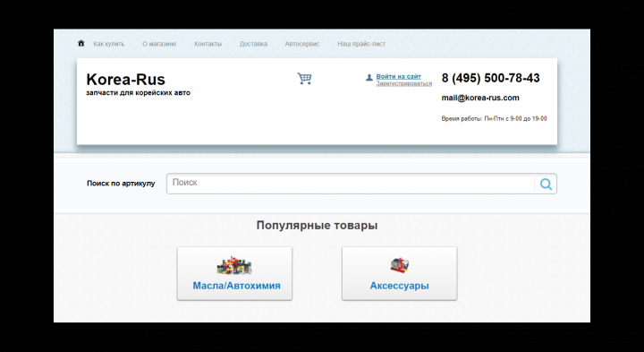Open the shopping cart icon

point(304,78)
